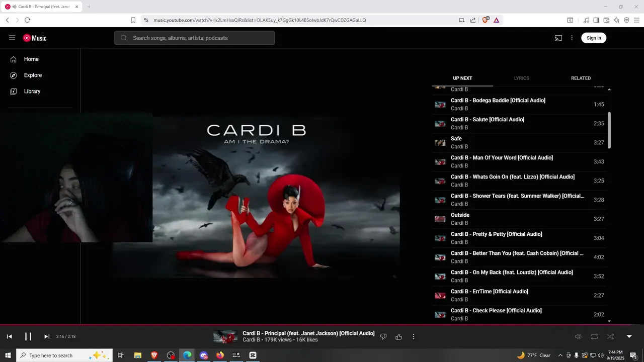The image size is (644, 362).
Task: Open Brave Shields panel
Action: pyautogui.click(x=486, y=20)
